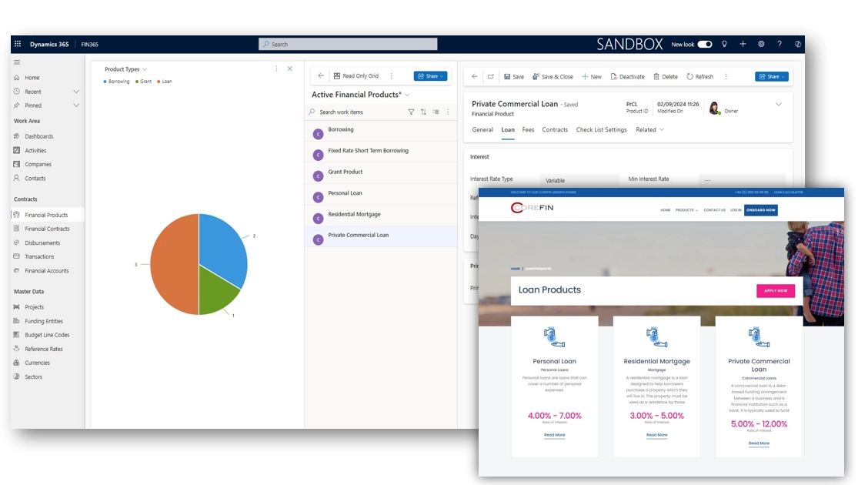The width and height of the screenshot is (868, 485).
Task: Go back from the Active Financial Products list
Action: (x=321, y=76)
